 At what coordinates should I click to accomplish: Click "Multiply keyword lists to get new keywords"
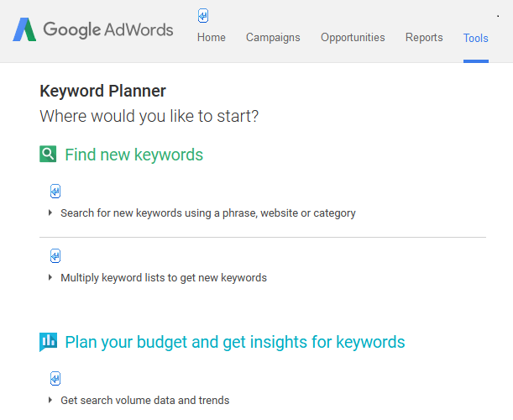pyautogui.click(x=164, y=278)
